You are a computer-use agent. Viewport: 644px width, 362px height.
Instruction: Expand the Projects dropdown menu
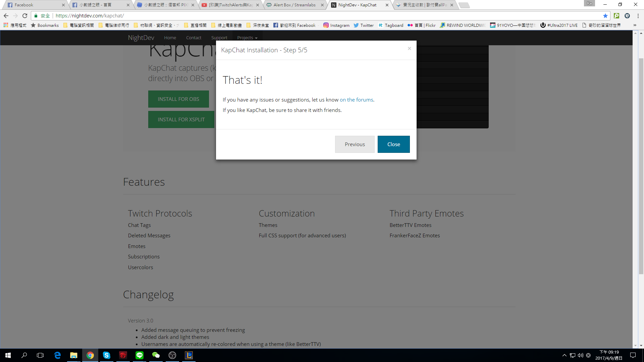247,38
